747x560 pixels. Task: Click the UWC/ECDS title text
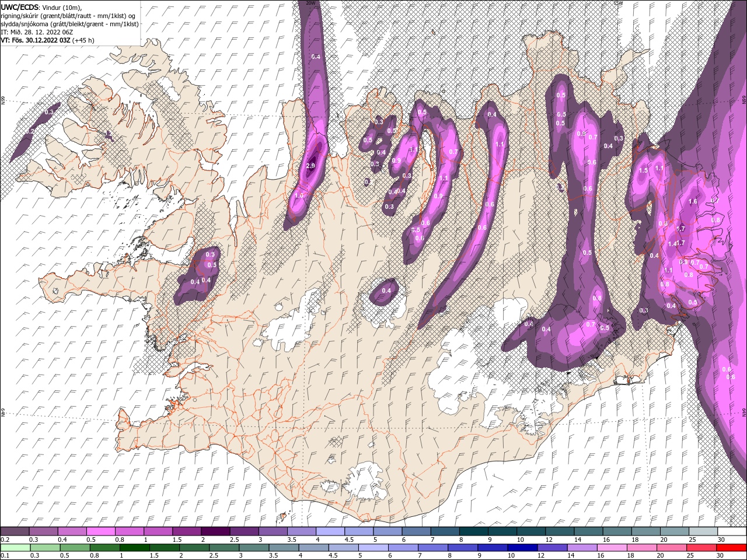(x=20, y=6)
